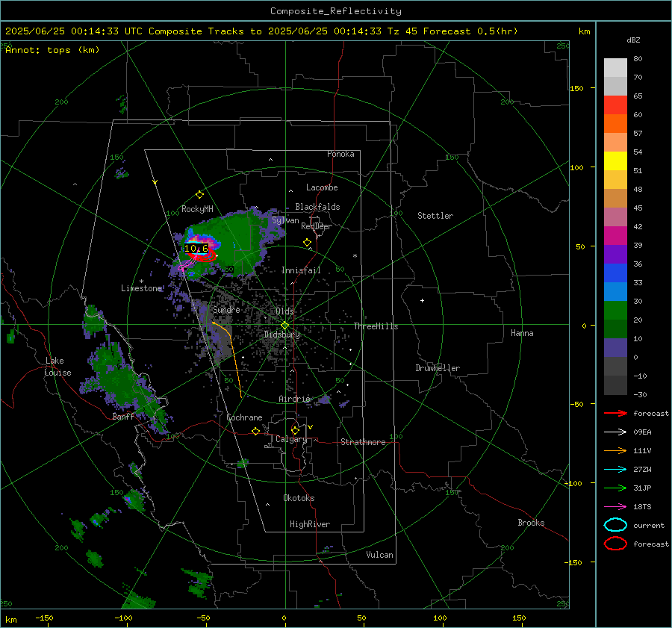Click the cyan current ellipse legend symbol
The width and height of the screenshot is (672, 628).
click(615, 525)
